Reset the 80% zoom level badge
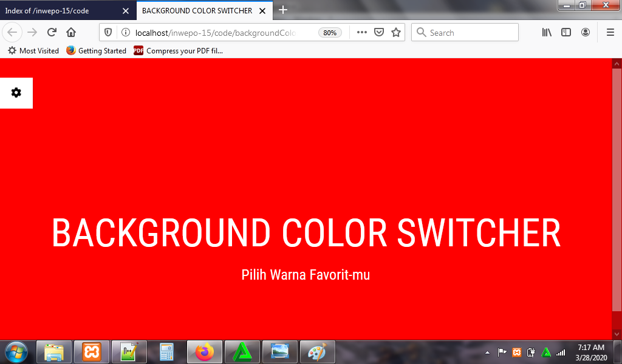Screen dimensions: 622x364 pos(330,33)
